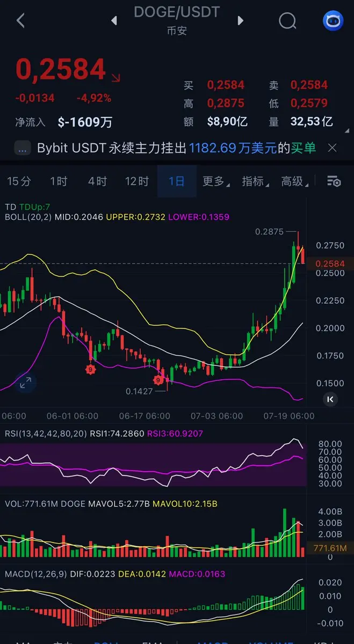
Task: Tap the 07-03 06:00 date axis label
Action: pos(216,415)
